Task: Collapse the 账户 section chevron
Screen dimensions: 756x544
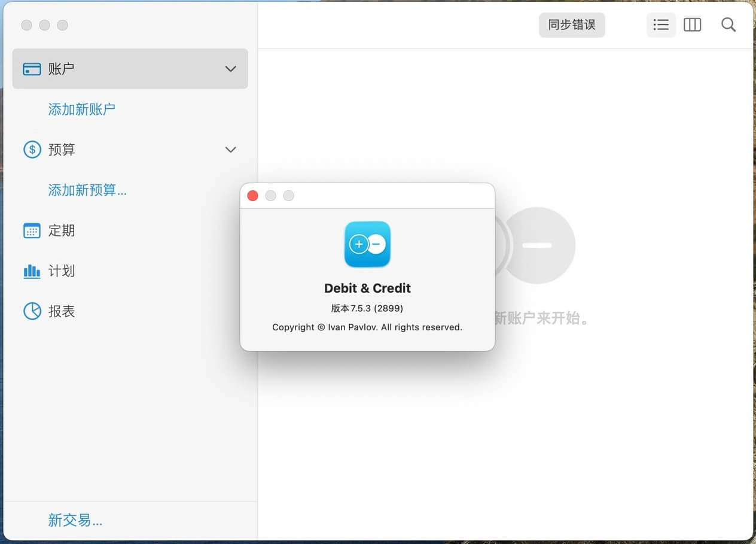Action: tap(230, 69)
